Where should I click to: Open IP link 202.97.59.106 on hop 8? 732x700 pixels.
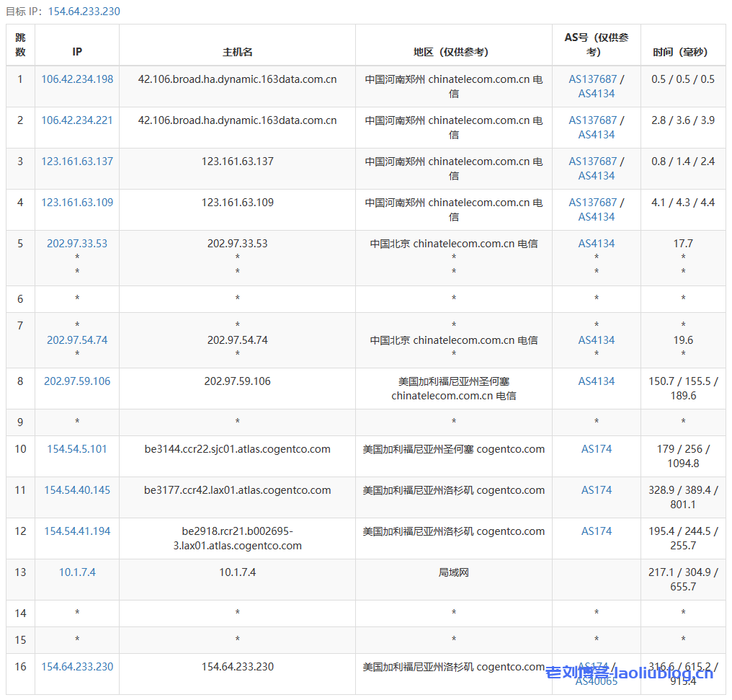coord(76,381)
